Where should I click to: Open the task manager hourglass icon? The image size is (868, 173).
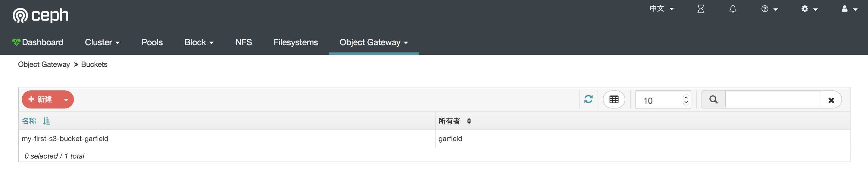coord(701,9)
